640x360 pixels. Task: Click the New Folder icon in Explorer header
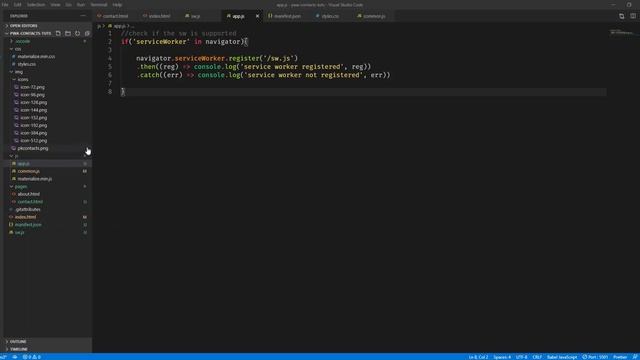(x=68, y=33)
